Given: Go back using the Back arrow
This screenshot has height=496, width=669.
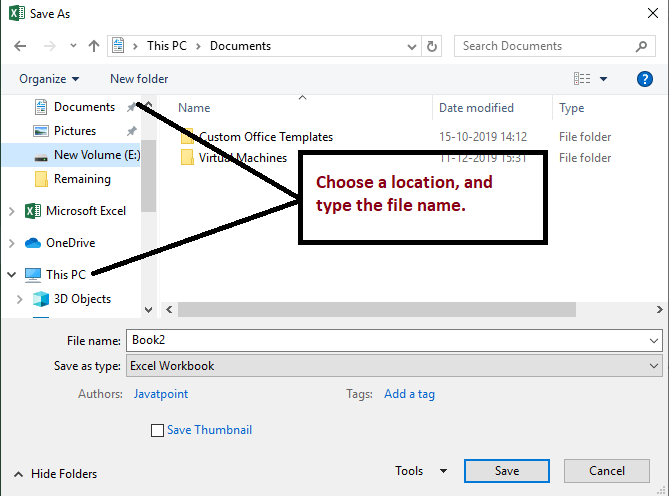Looking at the screenshot, I should pos(20,46).
